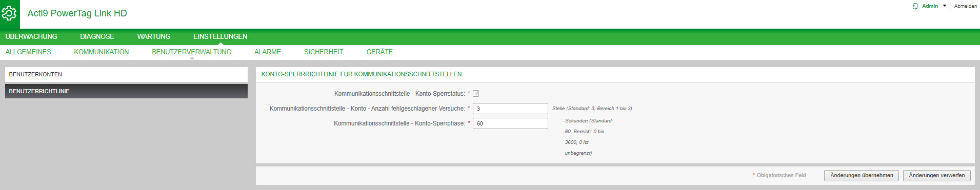Screen dimensions: 980x190
Task: Click the Admin user headset icon
Action: pos(915,6)
